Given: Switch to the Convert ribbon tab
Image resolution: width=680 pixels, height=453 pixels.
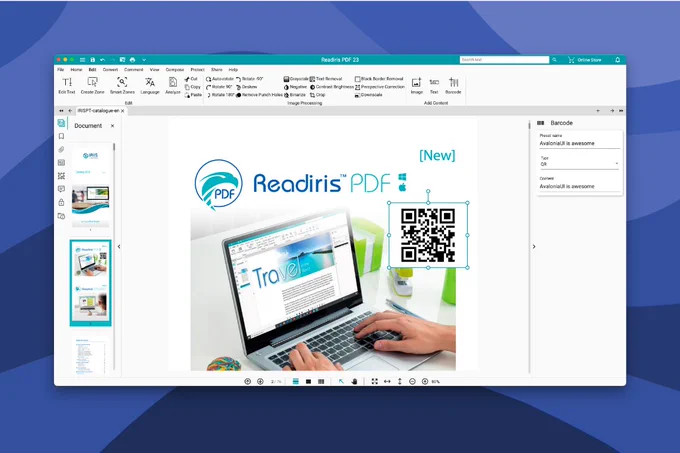Looking at the screenshot, I should pos(110,69).
